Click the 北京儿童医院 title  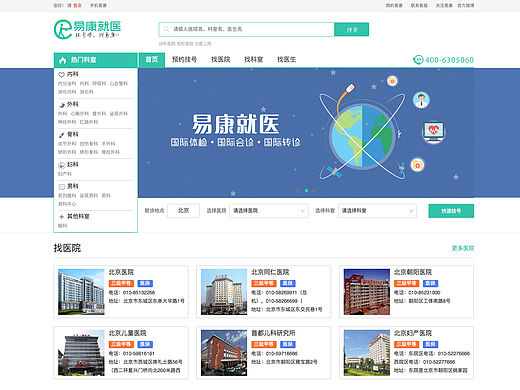coord(128,333)
